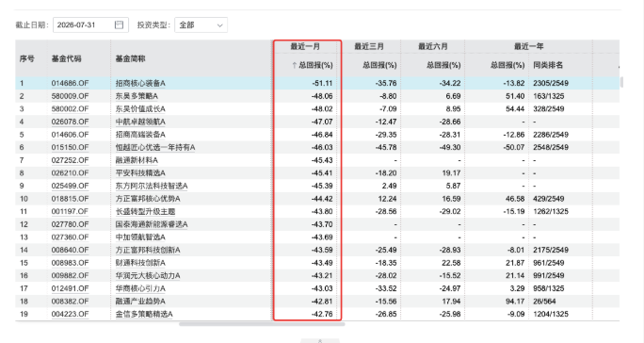Open fund name 方正富邦科技创新A
The width and height of the screenshot is (644, 343).
[148, 250]
